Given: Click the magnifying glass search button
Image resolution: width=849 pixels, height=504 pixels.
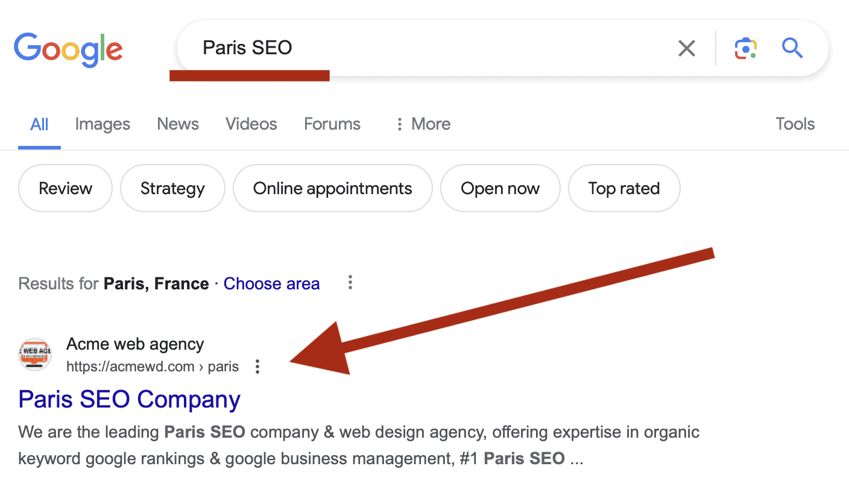Looking at the screenshot, I should pos(792,48).
